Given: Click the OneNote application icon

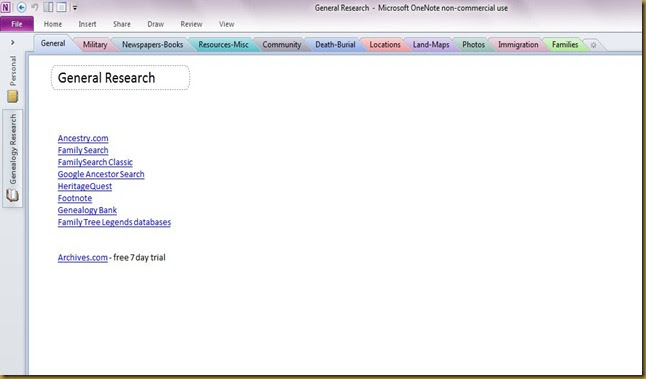Looking at the screenshot, I should [x=6, y=7].
